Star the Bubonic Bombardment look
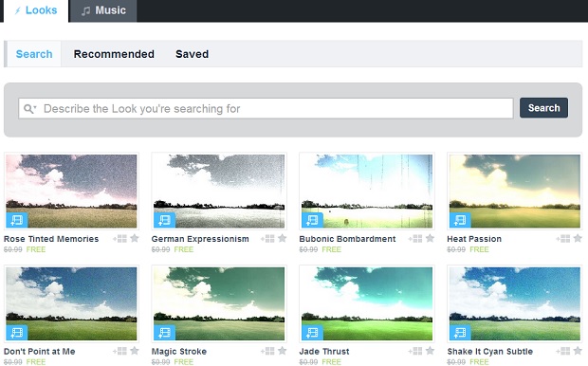Image resolution: width=588 pixels, height=366 pixels. [431, 238]
